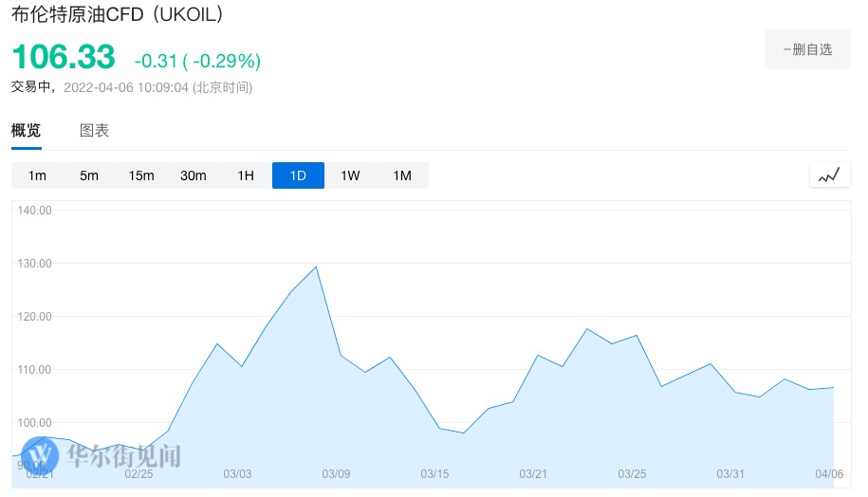Switch to the 1W weekly view
The width and height of the screenshot is (868, 497).
[x=350, y=175]
